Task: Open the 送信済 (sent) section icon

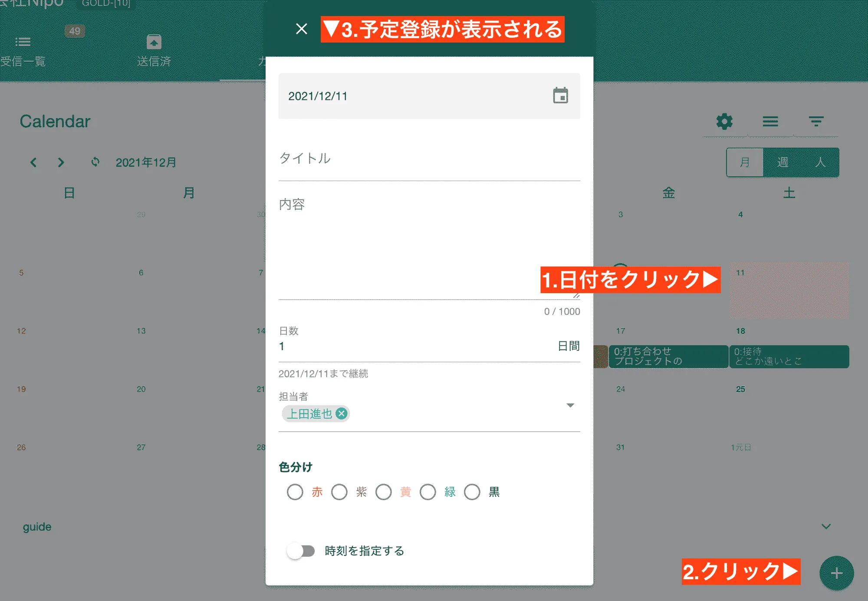Action: coord(154,43)
